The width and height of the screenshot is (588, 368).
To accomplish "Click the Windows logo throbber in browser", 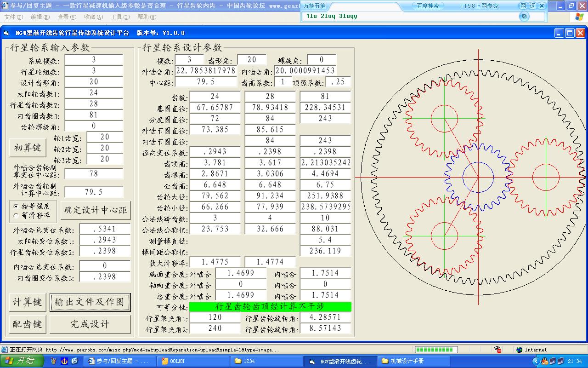I will (579, 17).
